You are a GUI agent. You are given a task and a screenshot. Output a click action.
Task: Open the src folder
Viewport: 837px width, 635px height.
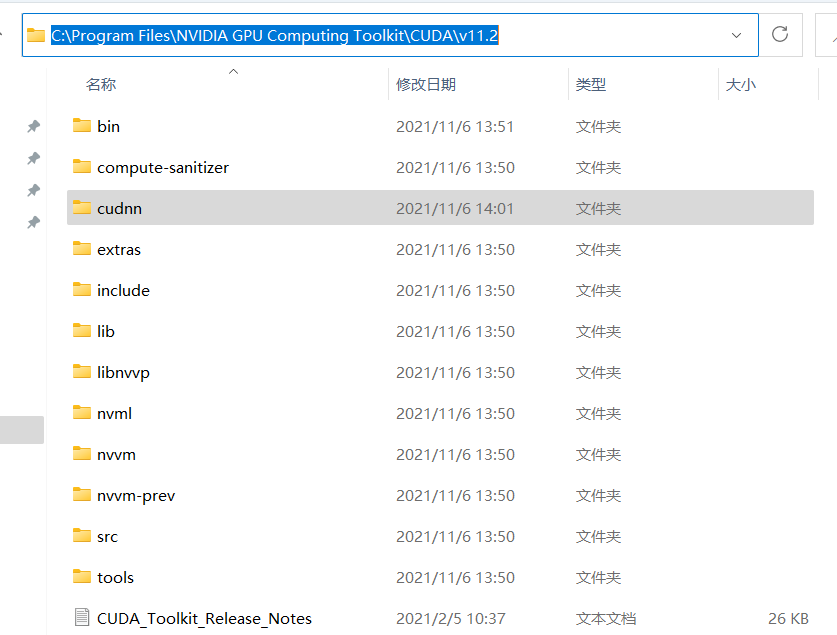106,536
